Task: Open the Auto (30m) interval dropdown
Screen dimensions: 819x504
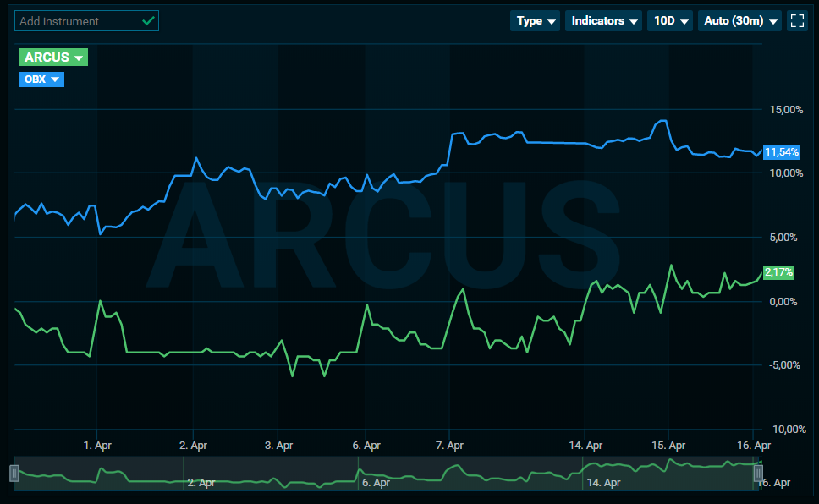Action: point(739,21)
